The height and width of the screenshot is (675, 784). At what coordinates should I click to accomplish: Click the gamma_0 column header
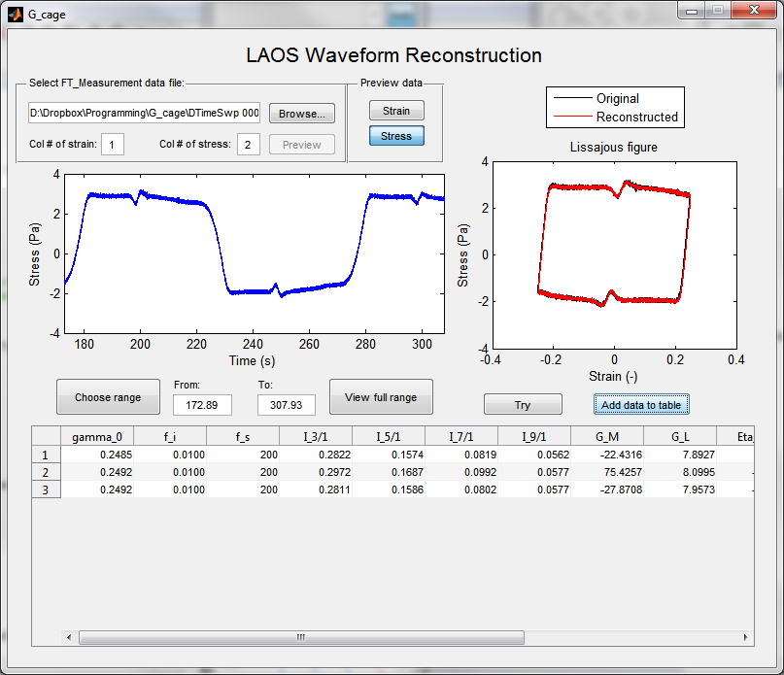pos(96,436)
